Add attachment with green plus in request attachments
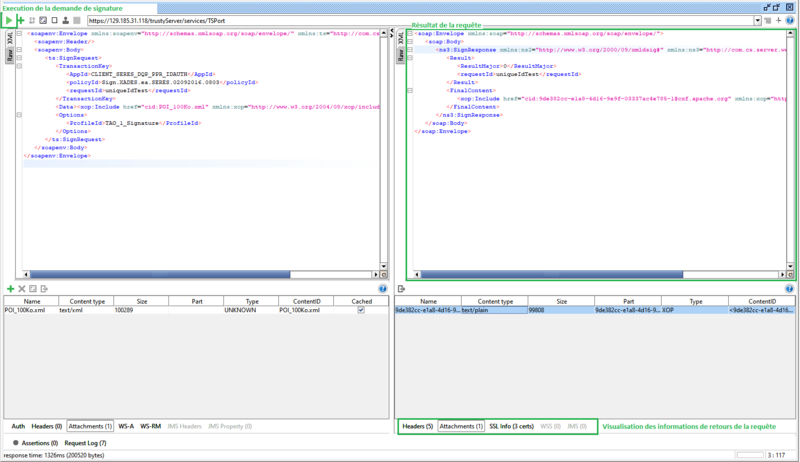800x462 pixels. 10,289
